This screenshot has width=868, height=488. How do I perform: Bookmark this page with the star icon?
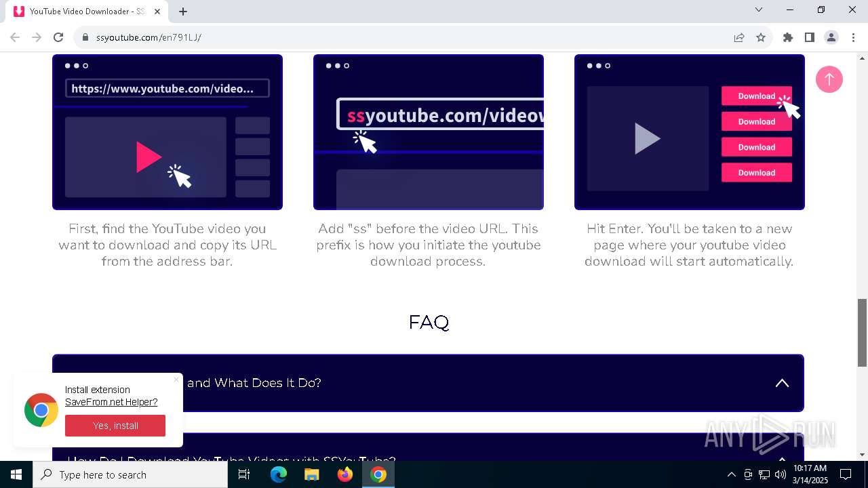click(x=761, y=37)
